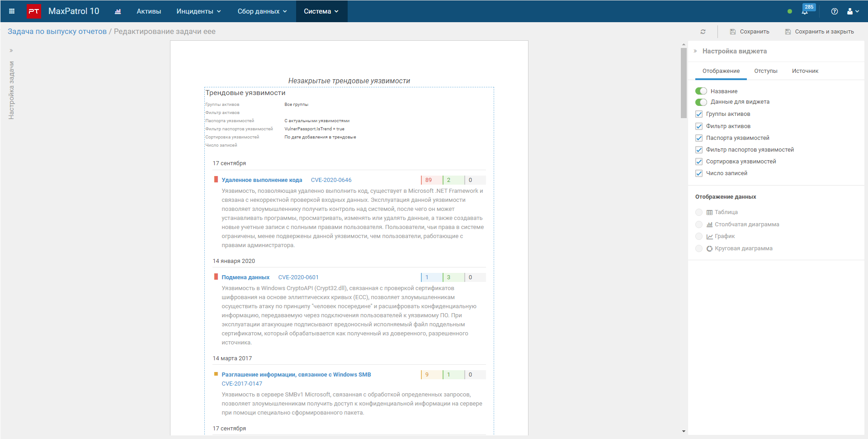Click the scrollbar down arrow
The height and width of the screenshot is (439, 868).
click(684, 431)
